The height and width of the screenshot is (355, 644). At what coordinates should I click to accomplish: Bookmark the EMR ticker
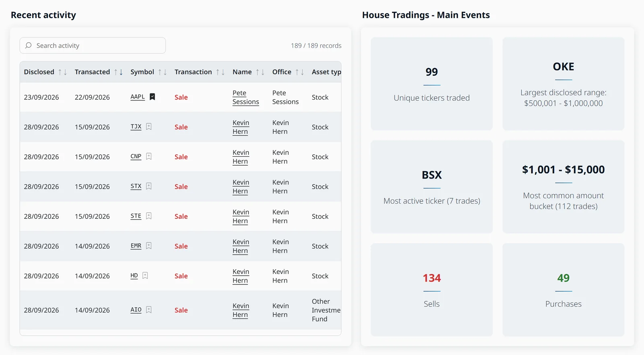(x=149, y=246)
